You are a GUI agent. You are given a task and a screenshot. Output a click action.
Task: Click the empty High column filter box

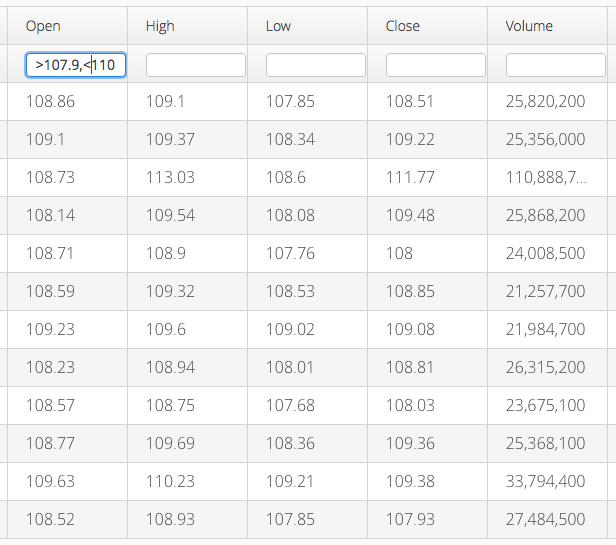click(x=196, y=65)
